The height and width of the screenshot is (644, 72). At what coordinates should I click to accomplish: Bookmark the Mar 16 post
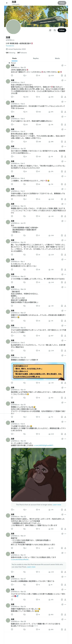(62, 255)
